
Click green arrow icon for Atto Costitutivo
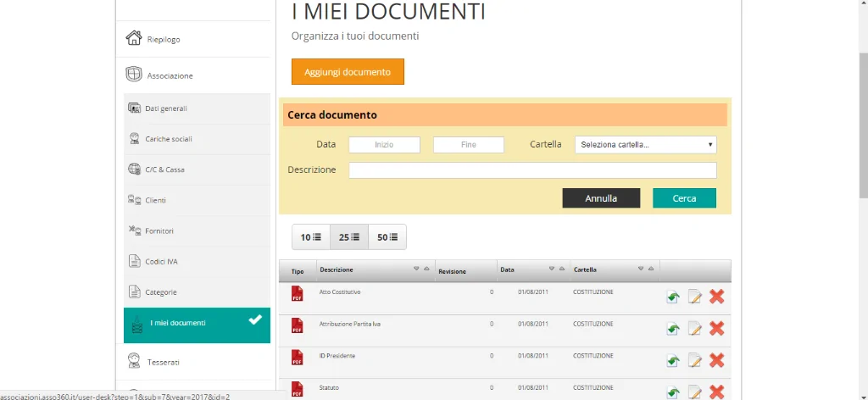click(673, 297)
